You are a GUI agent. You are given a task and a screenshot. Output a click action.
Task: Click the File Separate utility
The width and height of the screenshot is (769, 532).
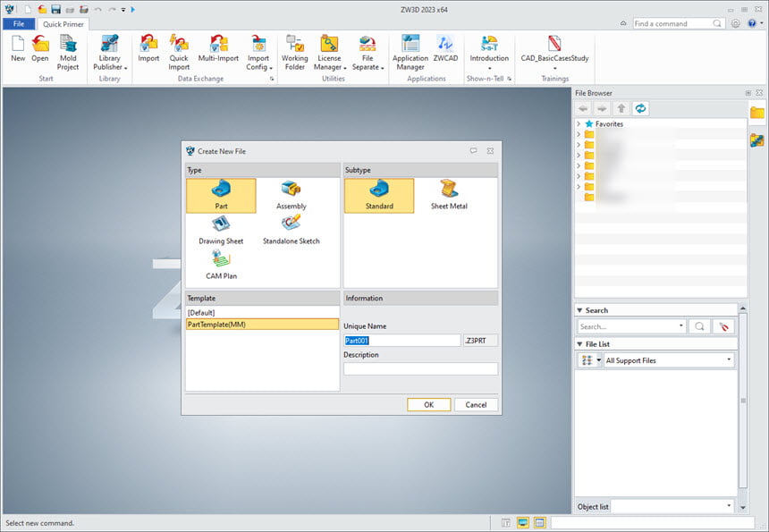click(368, 53)
